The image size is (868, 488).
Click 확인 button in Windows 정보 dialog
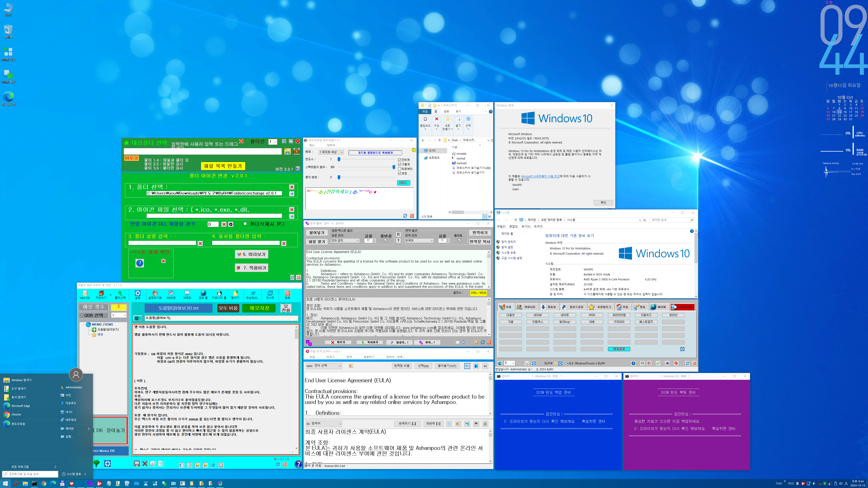[x=603, y=202]
